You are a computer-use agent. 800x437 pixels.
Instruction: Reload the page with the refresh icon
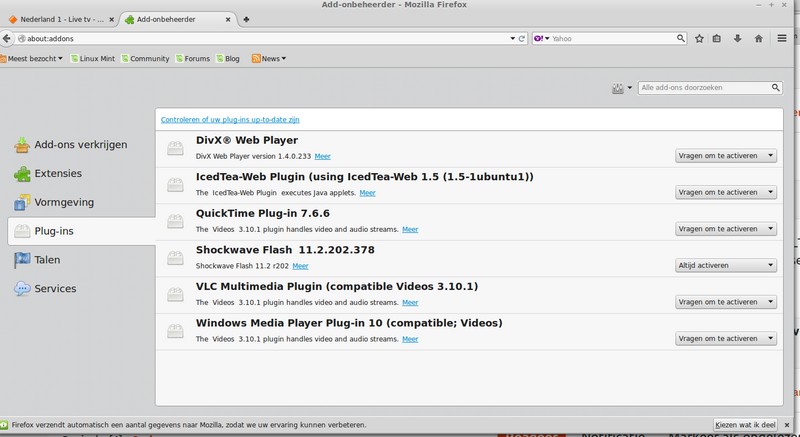click(x=521, y=38)
